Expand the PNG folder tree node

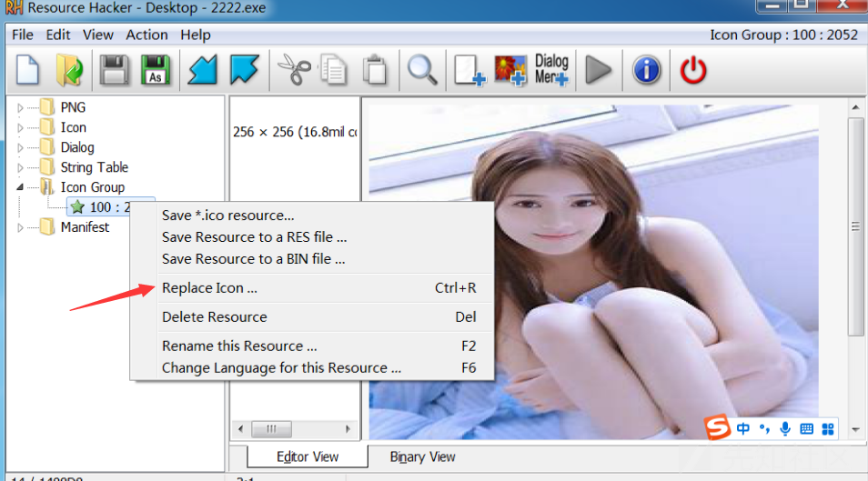tap(21, 108)
